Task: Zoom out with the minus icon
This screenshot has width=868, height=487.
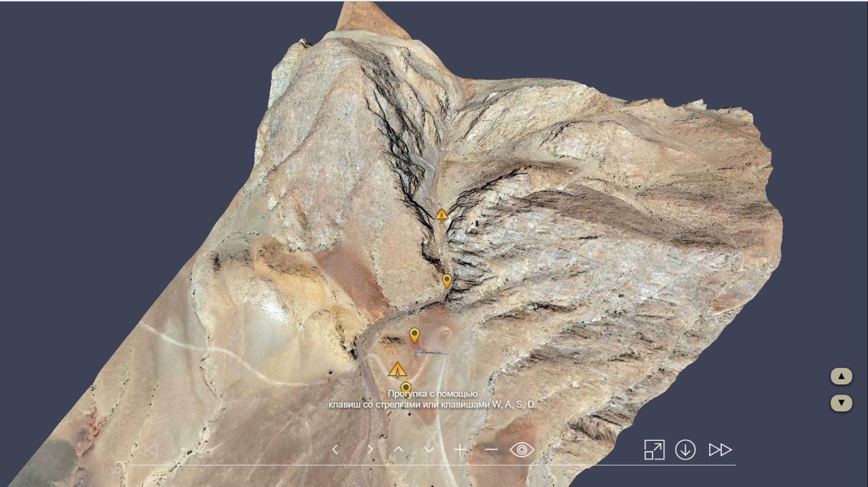Action: click(491, 449)
